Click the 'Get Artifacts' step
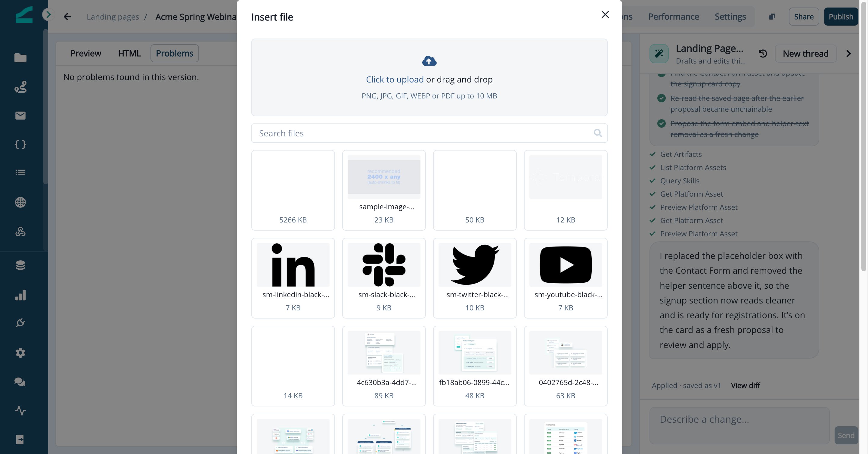Image resolution: width=868 pixels, height=454 pixels. pos(681,154)
